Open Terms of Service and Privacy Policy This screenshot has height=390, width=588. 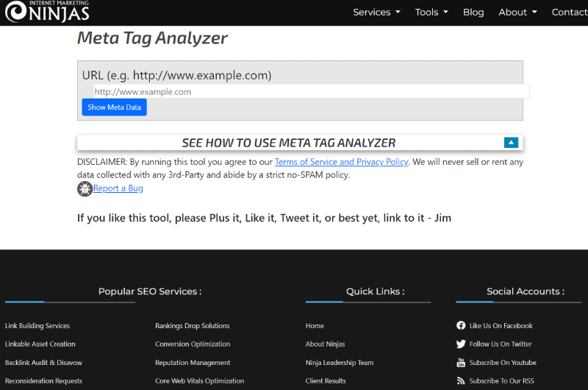click(x=341, y=162)
